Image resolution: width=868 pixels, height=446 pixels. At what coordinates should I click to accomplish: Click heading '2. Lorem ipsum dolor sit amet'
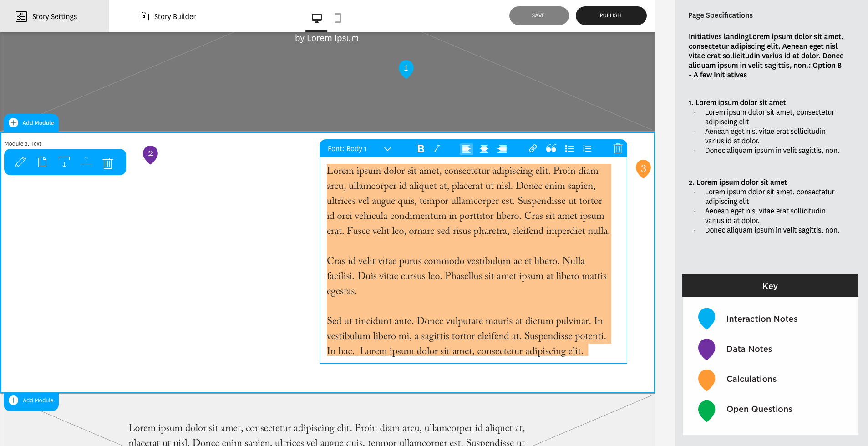point(738,182)
